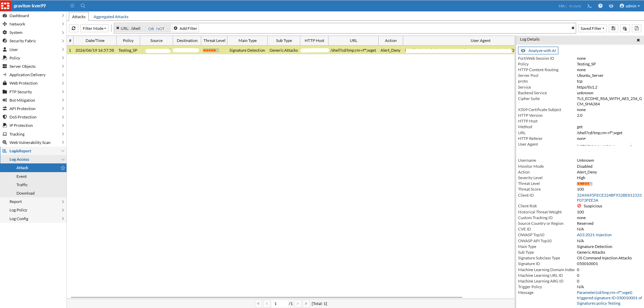This screenshot has width=644, height=308.
Task: Toggle the sidebar hamburger menu icon
Action: [72, 6]
